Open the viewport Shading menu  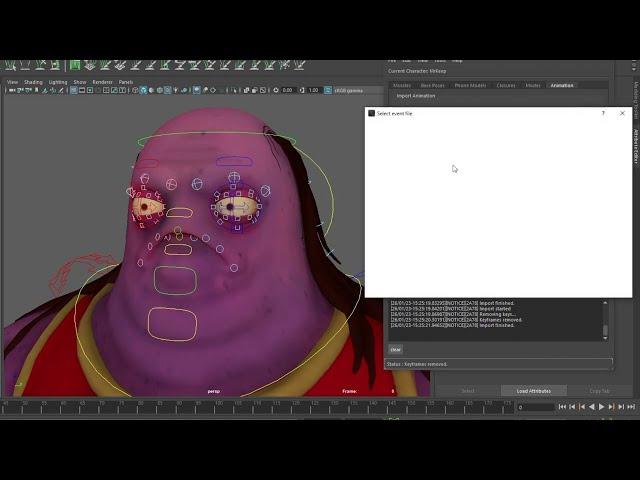(33, 82)
